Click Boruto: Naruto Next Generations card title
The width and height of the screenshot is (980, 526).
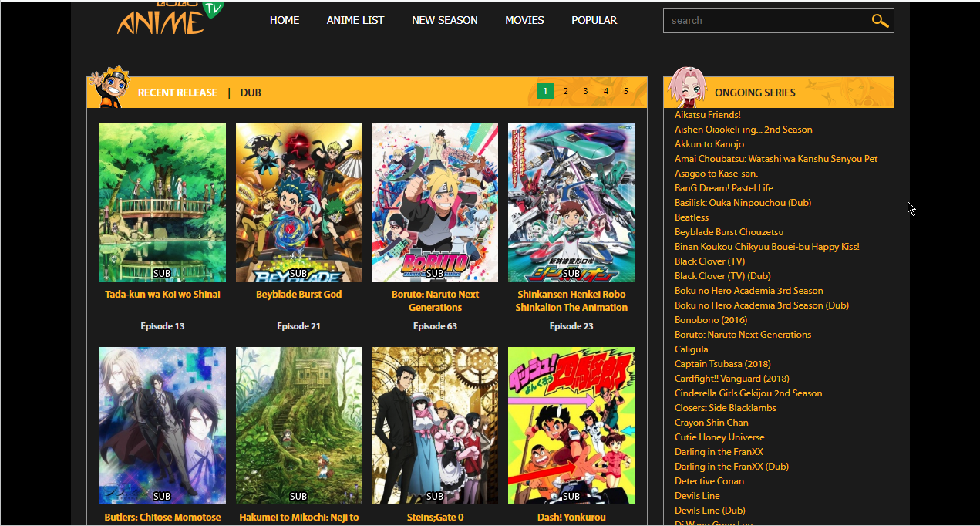click(x=435, y=301)
